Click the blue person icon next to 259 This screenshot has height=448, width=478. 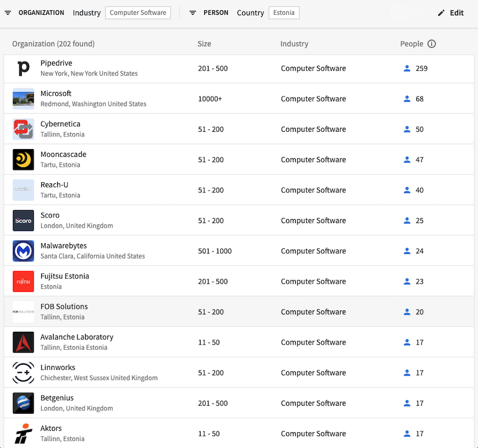tap(407, 68)
